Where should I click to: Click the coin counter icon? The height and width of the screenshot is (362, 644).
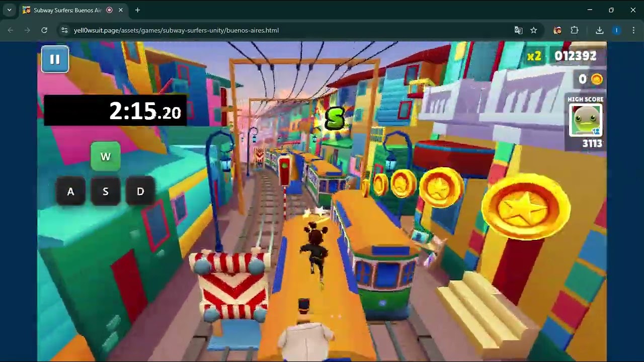[597, 79]
